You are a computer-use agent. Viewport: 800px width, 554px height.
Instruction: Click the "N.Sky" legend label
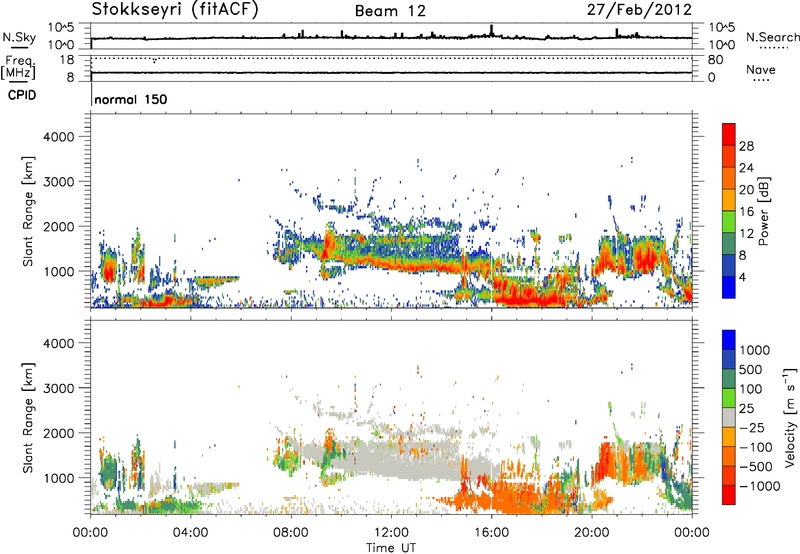pos(19,37)
